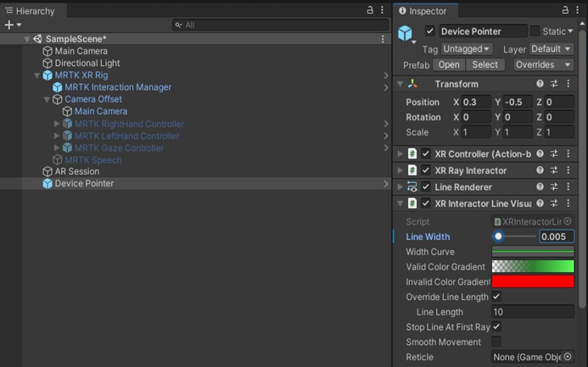Click prefab Select button
Screen dimensions: 588x367
pos(484,64)
